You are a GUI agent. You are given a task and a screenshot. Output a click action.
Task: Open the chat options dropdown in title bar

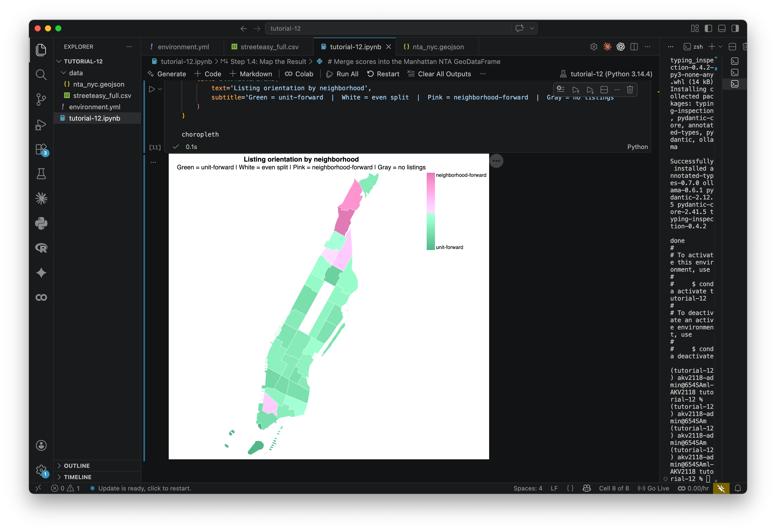[x=532, y=28]
